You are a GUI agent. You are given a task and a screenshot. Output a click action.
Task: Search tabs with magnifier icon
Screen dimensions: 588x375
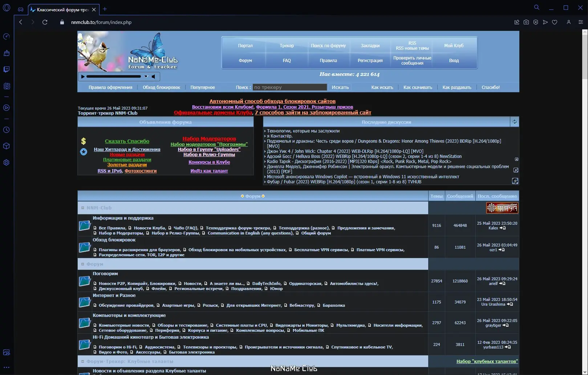point(537,7)
